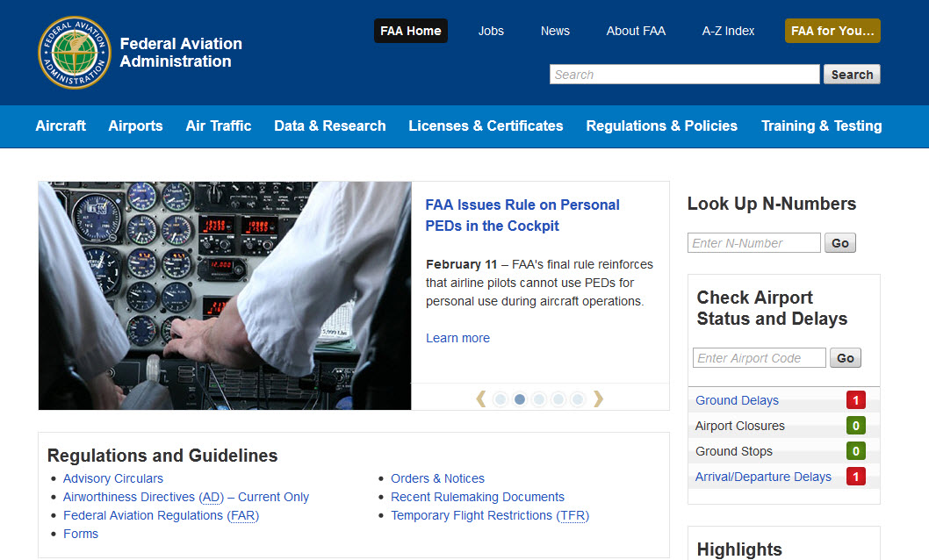Open the Airports menu
The image size is (929, 560).
pyautogui.click(x=136, y=126)
